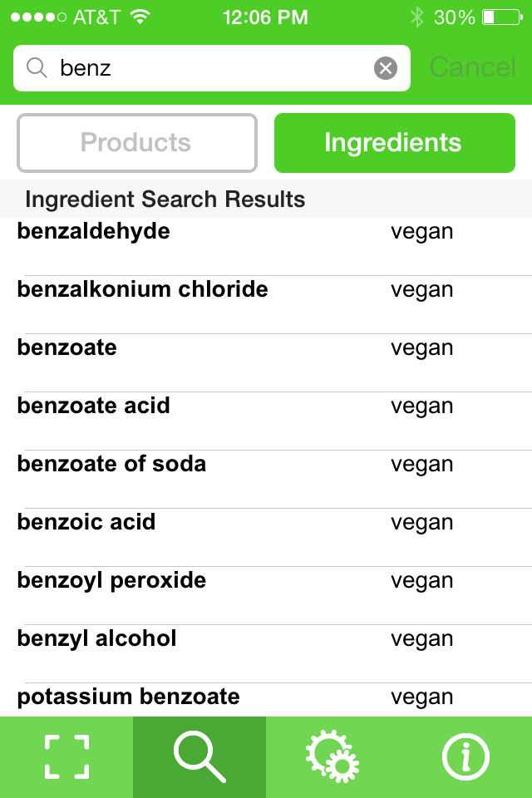This screenshot has height=798, width=532.
Task: Focus the search field containing benz
Action: pos(212,68)
